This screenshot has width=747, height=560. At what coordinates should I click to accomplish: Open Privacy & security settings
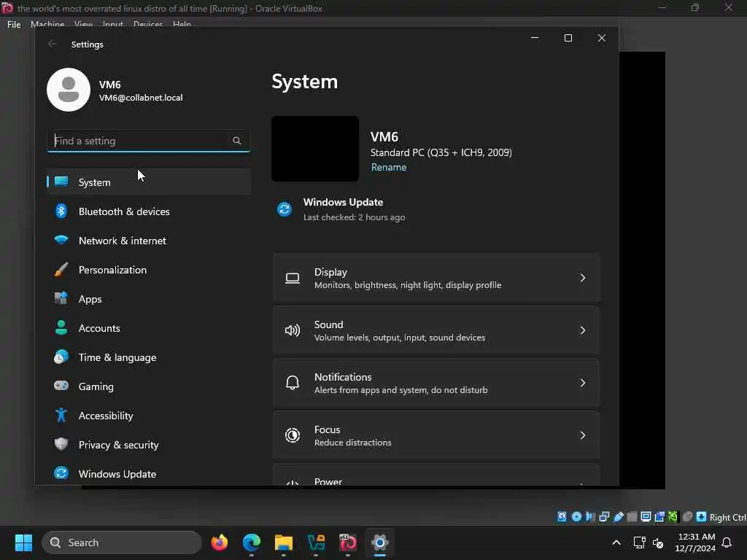click(149, 445)
